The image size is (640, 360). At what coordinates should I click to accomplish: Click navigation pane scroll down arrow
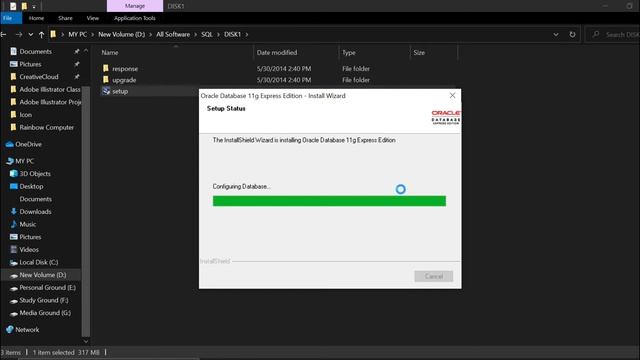[86, 341]
